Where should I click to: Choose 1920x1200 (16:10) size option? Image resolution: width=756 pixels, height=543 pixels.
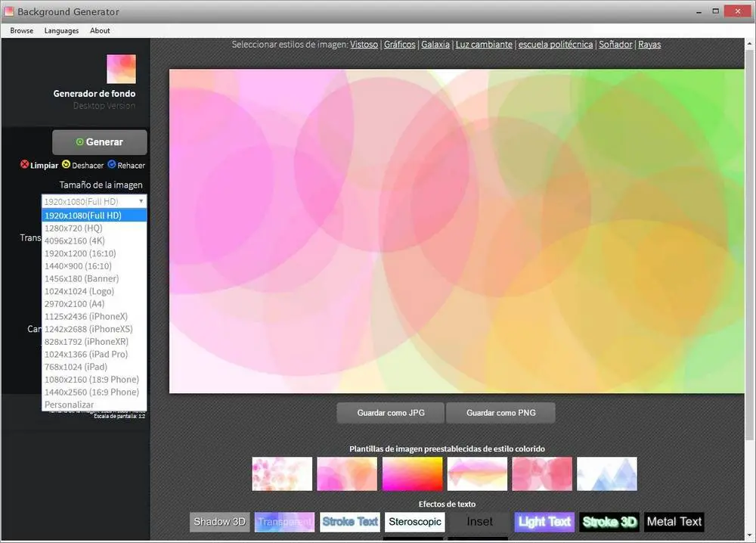pyautogui.click(x=94, y=253)
